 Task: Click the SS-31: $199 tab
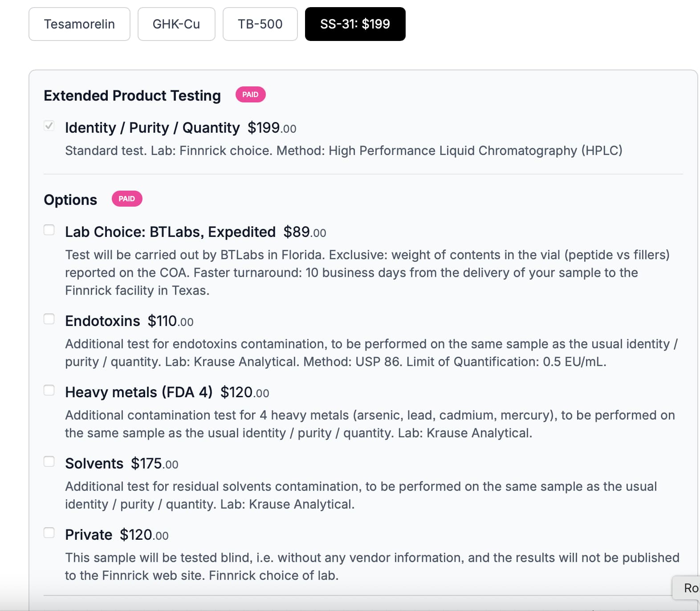pyautogui.click(x=355, y=24)
